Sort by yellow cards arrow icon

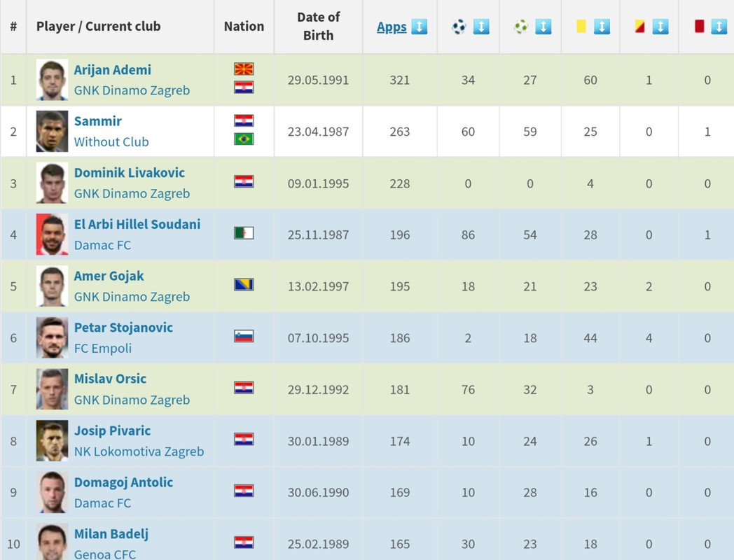tap(602, 27)
